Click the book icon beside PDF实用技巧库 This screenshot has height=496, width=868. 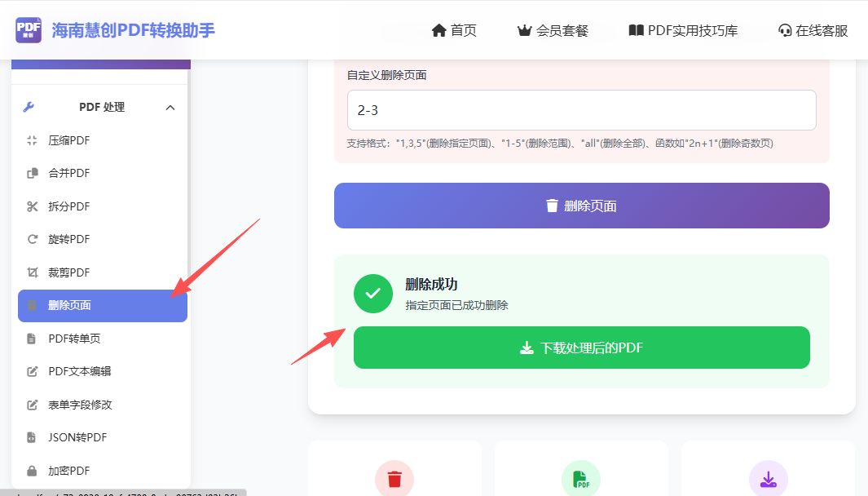point(636,30)
